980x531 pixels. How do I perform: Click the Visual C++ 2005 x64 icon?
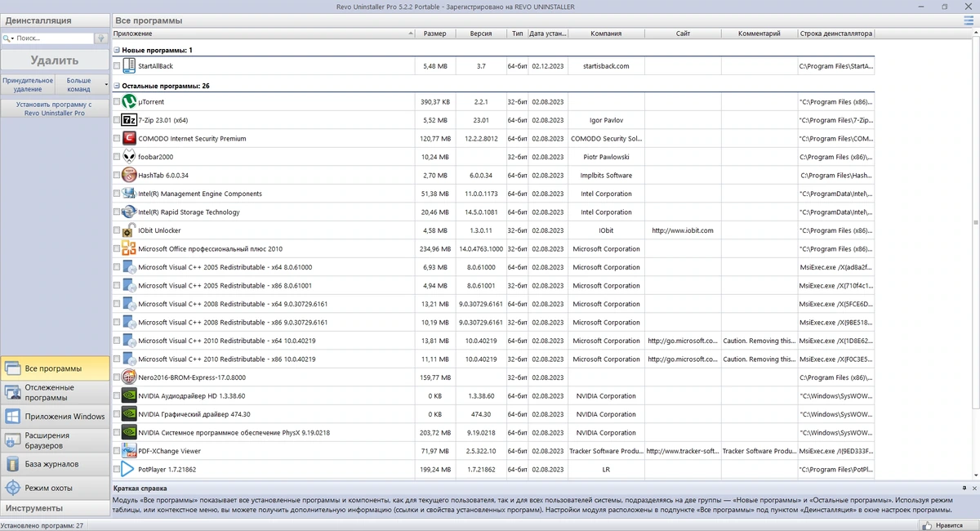click(x=128, y=267)
